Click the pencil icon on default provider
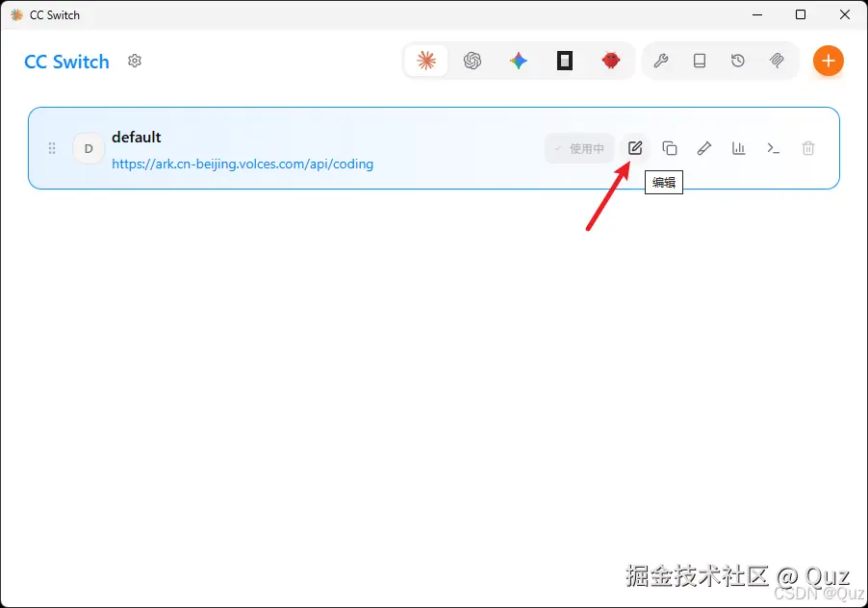This screenshot has width=868, height=608. pos(704,148)
